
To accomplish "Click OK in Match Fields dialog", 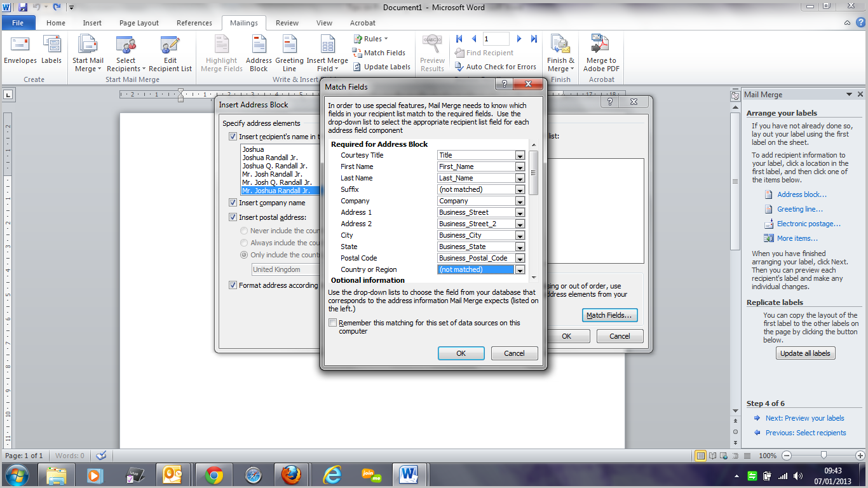I will tap(461, 353).
